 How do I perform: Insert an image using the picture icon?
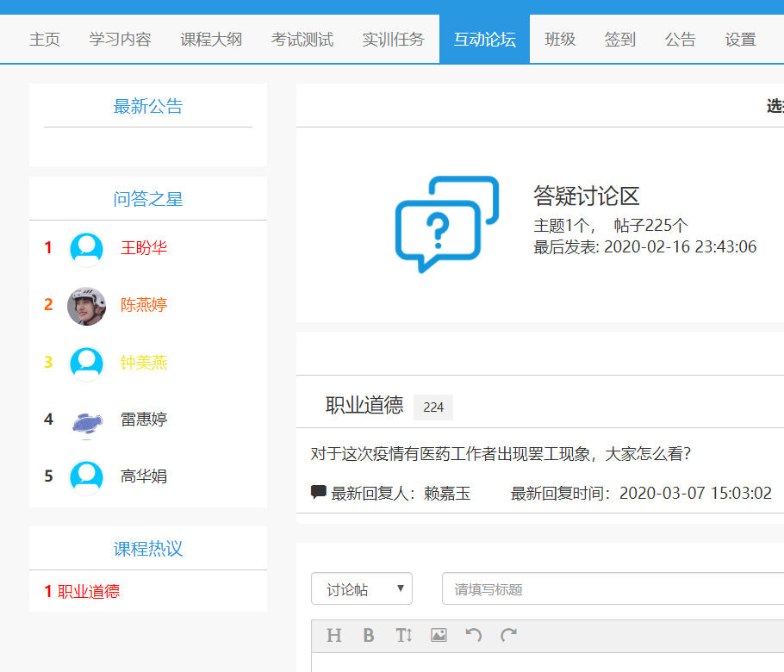point(439,636)
